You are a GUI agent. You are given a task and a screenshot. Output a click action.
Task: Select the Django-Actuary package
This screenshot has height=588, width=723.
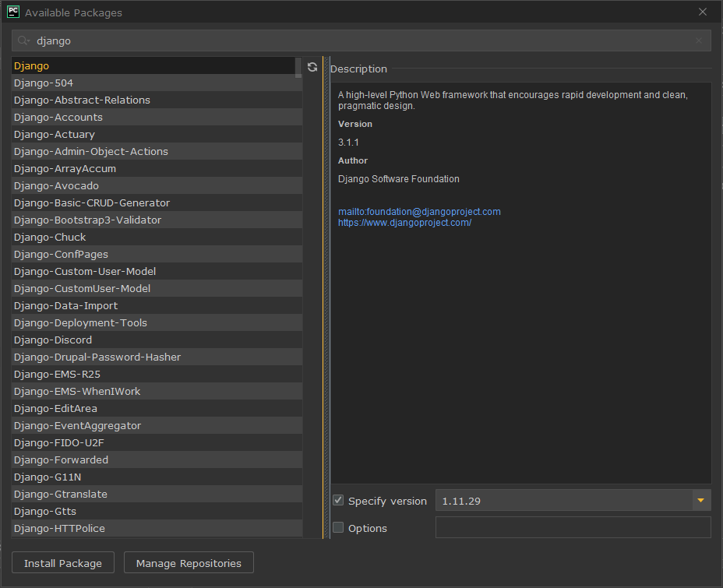[157, 134]
